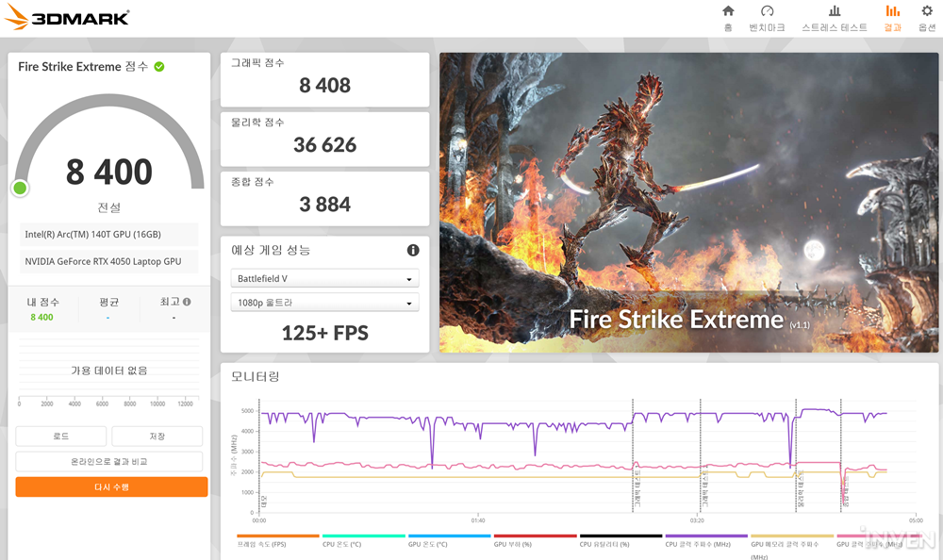Click the 전설 rating label
The width and height of the screenshot is (943, 560).
click(x=108, y=207)
